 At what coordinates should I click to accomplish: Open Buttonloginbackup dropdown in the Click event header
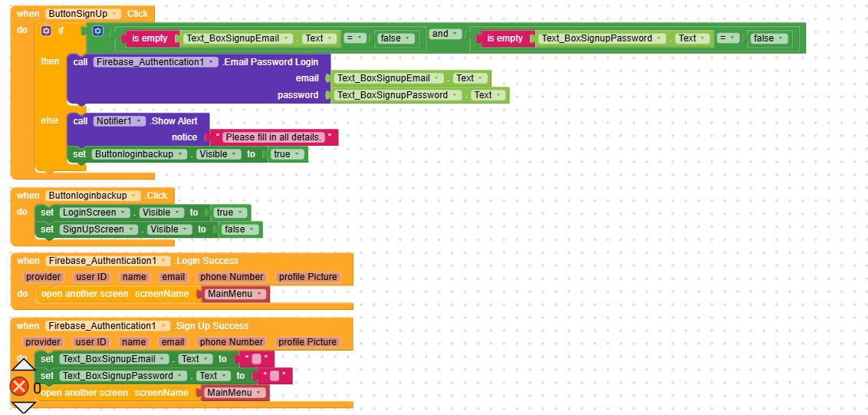(93, 196)
